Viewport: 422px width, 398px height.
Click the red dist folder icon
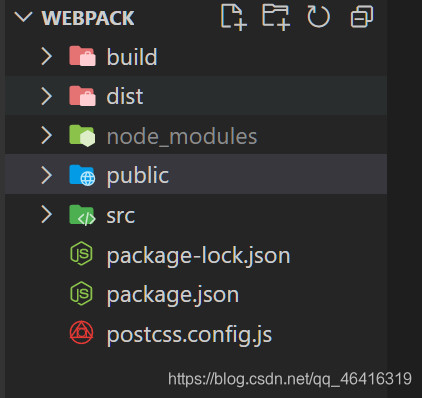coord(82,96)
